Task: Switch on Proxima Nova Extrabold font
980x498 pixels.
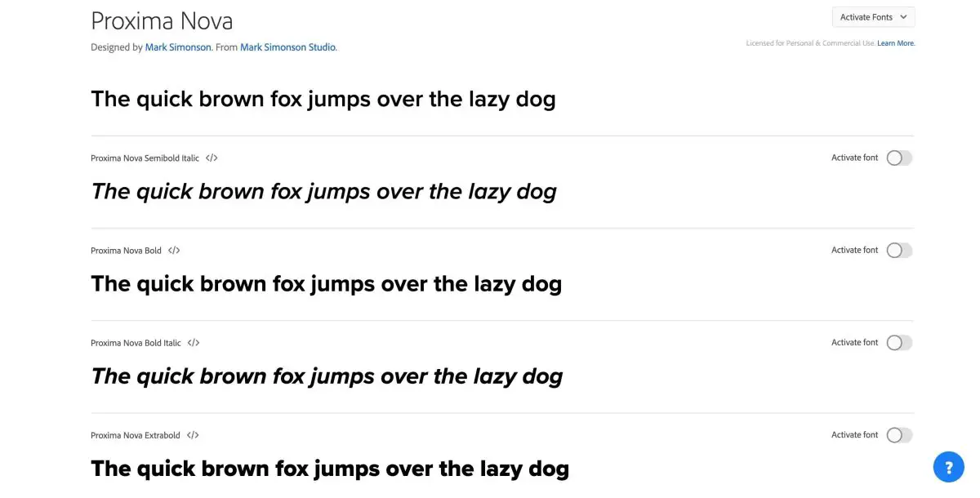Action: 899,434
